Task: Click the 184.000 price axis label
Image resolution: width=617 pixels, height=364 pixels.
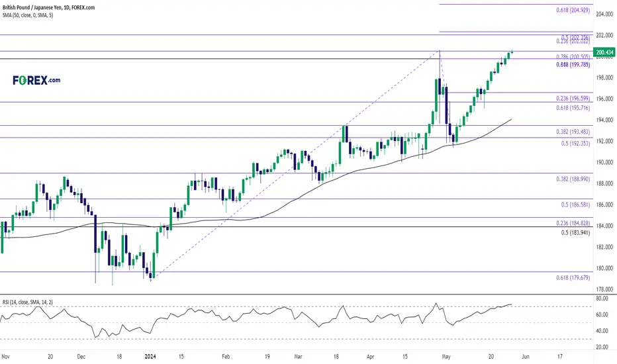Action: (x=604, y=226)
